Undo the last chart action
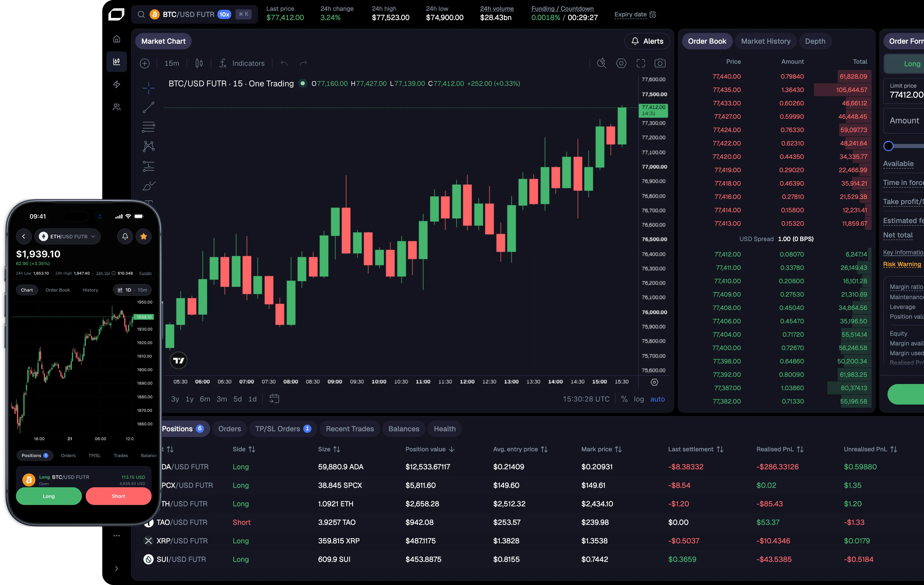This screenshot has width=924, height=585. tap(284, 63)
